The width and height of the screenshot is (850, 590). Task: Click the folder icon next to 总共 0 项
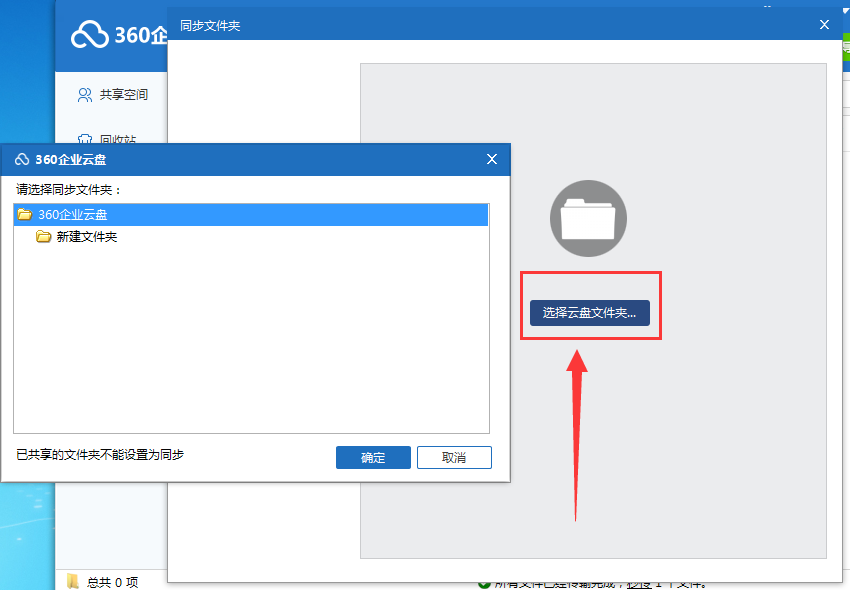[x=73, y=582]
